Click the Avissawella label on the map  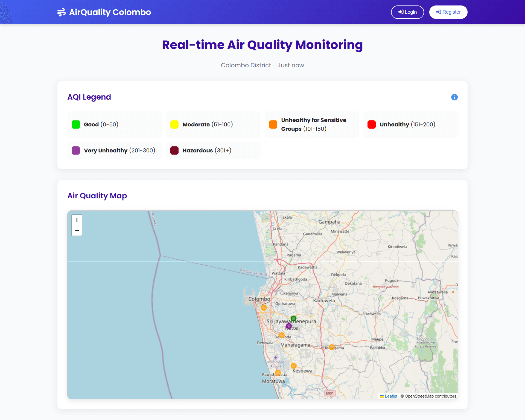(437, 292)
